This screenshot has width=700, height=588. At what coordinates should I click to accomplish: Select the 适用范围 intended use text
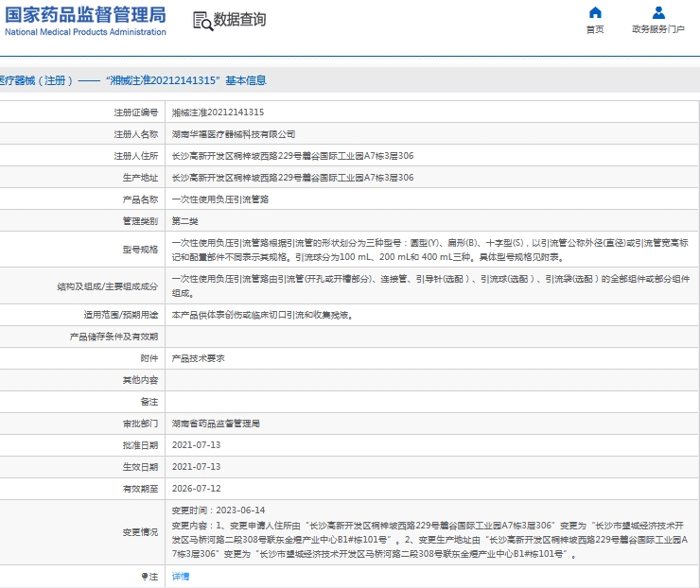click(x=263, y=315)
